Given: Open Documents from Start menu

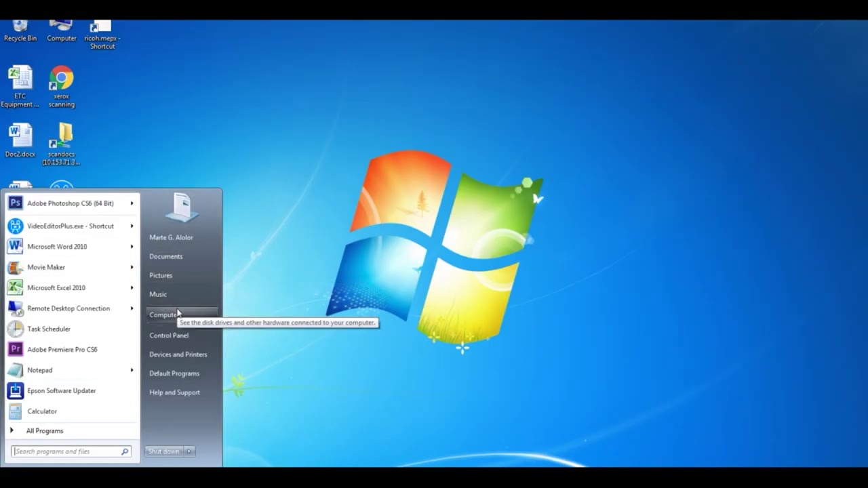Looking at the screenshot, I should [166, 256].
